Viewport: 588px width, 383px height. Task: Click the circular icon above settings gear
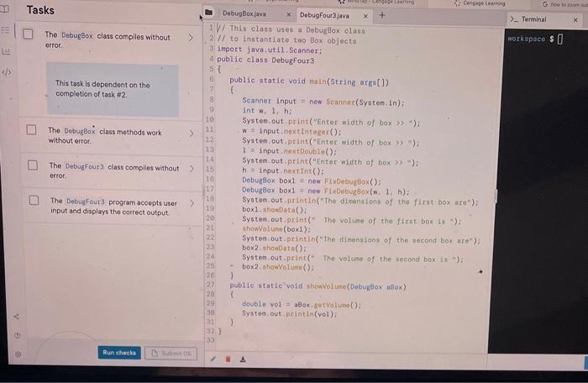click(x=18, y=335)
